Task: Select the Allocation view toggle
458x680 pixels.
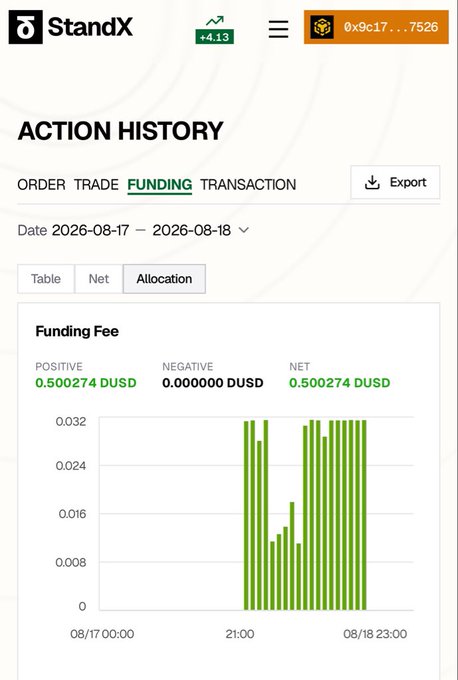Action: pyautogui.click(x=164, y=279)
